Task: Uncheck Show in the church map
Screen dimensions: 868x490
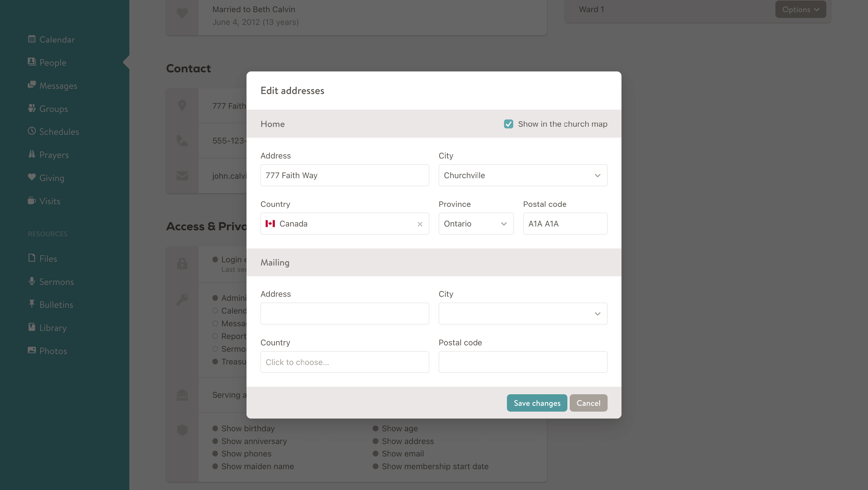Action: (x=508, y=124)
